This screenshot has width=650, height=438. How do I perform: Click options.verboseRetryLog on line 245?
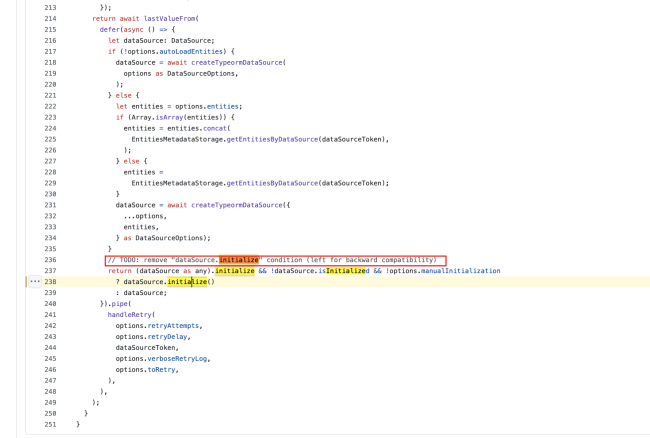[161, 359]
